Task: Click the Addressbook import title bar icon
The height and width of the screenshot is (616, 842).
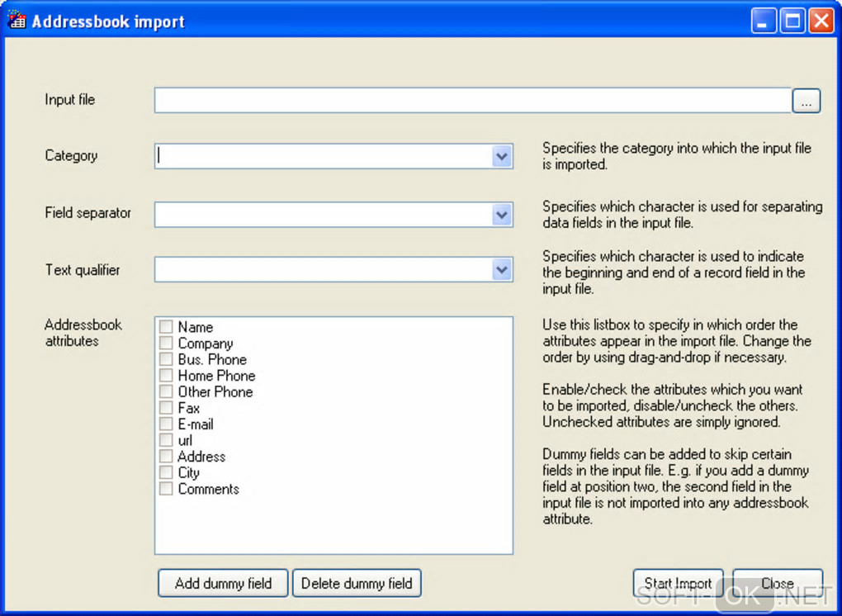Action: pyautogui.click(x=17, y=20)
